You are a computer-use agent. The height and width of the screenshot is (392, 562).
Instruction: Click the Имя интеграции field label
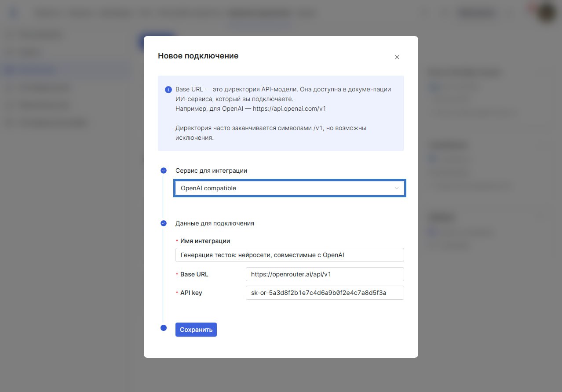click(205, 241)
